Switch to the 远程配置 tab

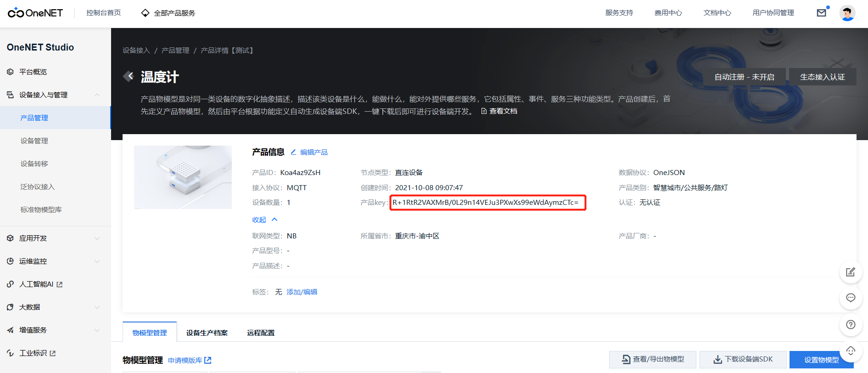tap(261, 333)
